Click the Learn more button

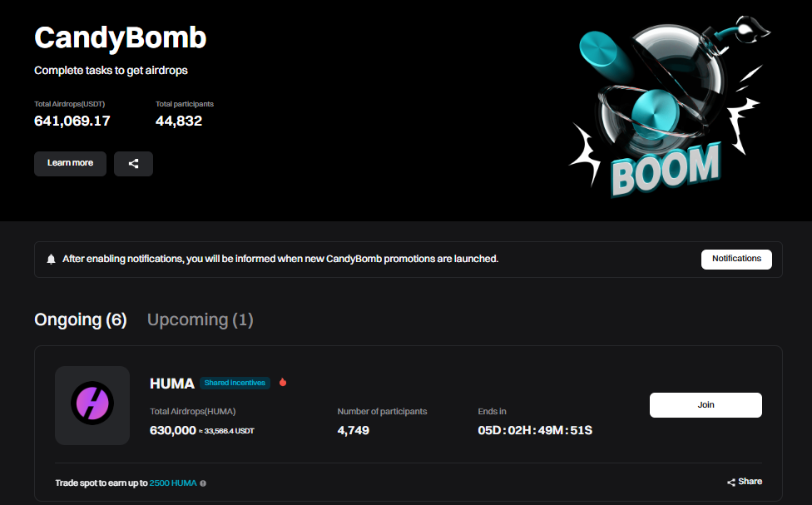click(70, 163)
